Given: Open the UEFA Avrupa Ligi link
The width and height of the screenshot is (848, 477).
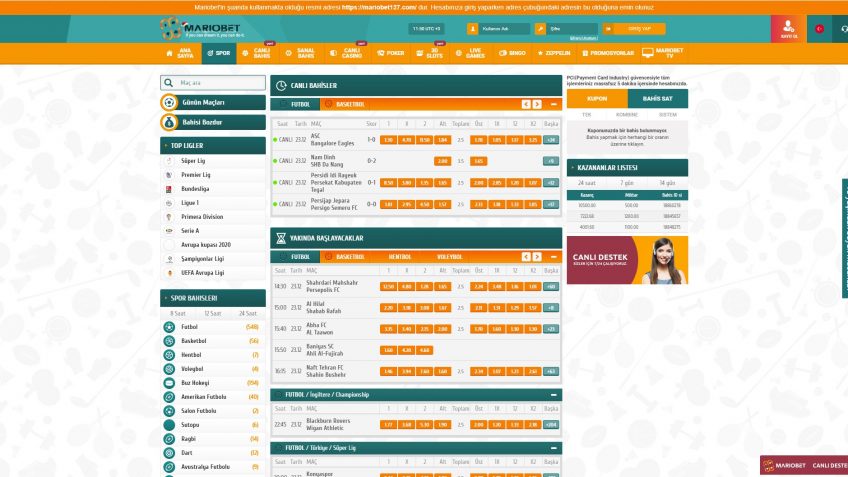Looking at the screenshot, I should (x=202, y=273).
